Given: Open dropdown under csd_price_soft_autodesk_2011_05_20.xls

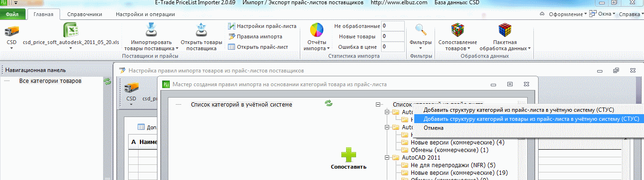Looking at the screenshot, I should pos(71,48).
